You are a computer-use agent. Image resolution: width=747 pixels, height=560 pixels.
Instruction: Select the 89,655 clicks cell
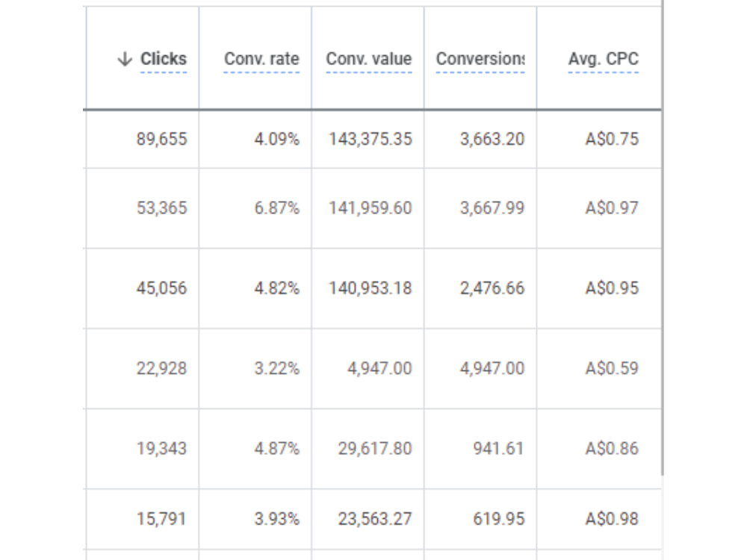tap(143, 139)
